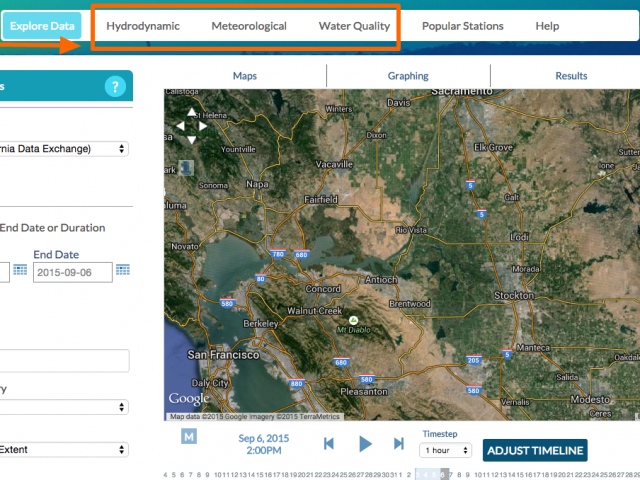Switch to the Graphing tab
The height and width of the screenshot is (480, 640).
tap(408, 76)
